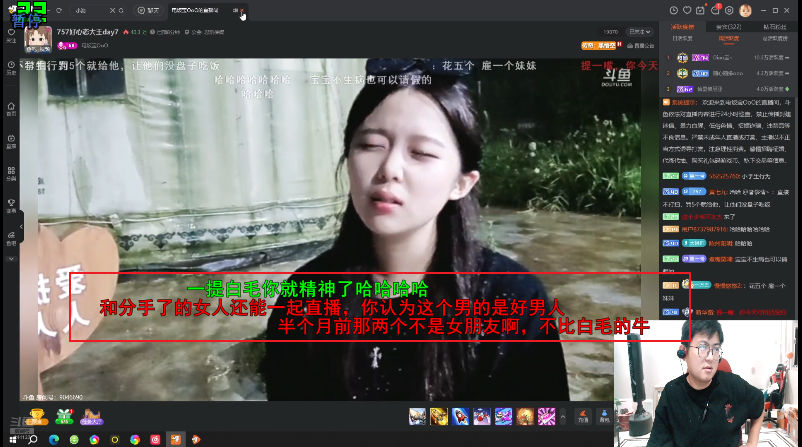The width and height of the screenshot is (802, 447).
Task: Open settings hexagon gear icon
Action: 729,10
